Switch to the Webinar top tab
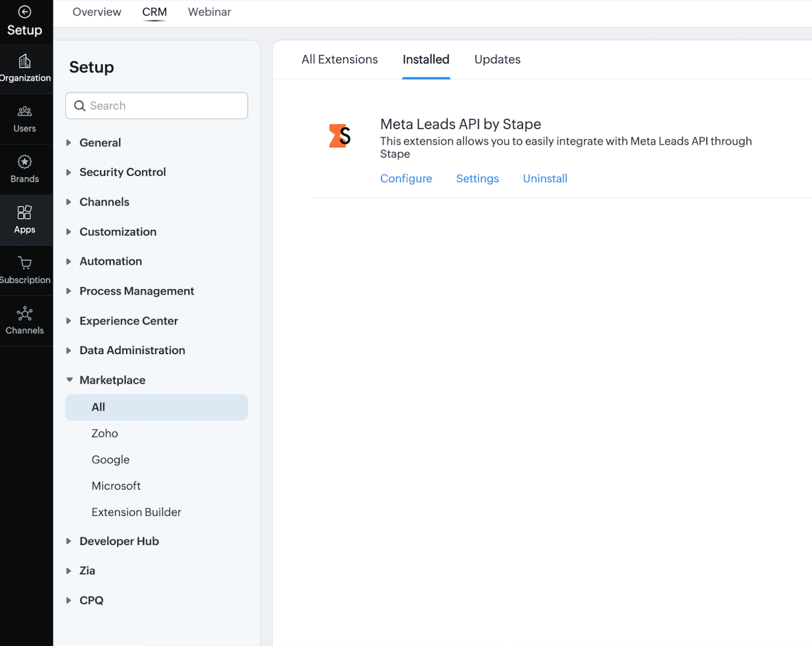 click(x=209, y=12)
